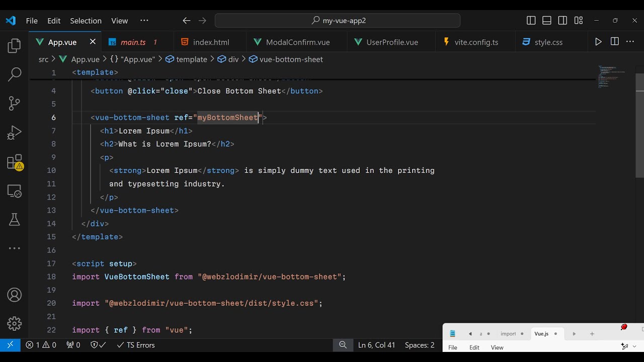The image size is (644, 362).
Task: Switch to the main.ts tab
Action: [137, 42]
